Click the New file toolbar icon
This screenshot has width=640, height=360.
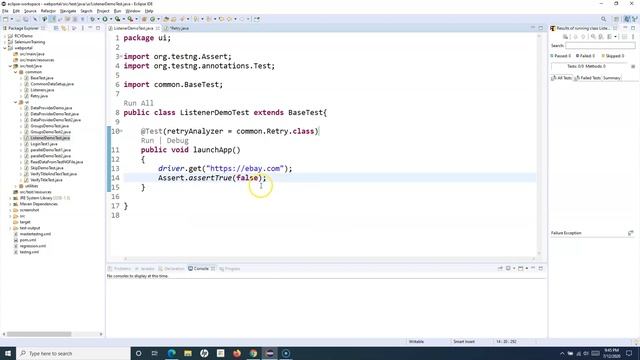coord(6,19)
